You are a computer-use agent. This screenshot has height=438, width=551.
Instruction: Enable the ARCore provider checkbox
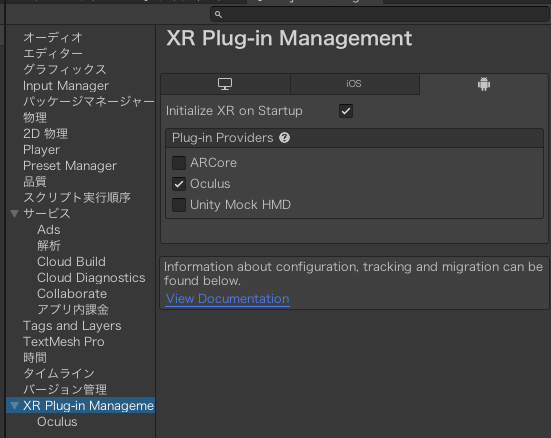coord(179,163)
